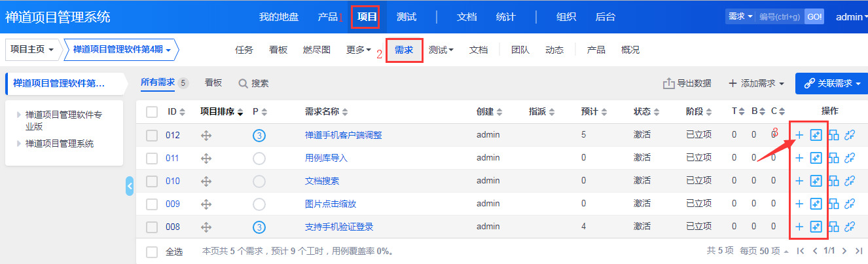Click 导出数据 export data button
Viewport: 868px width, 264px height.
[687, 83]
